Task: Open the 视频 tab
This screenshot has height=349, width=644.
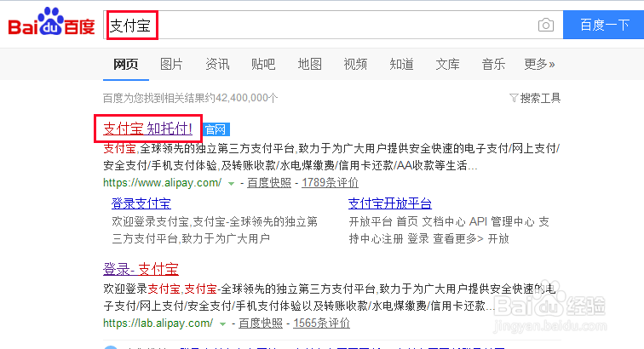Action: [355, 64]
